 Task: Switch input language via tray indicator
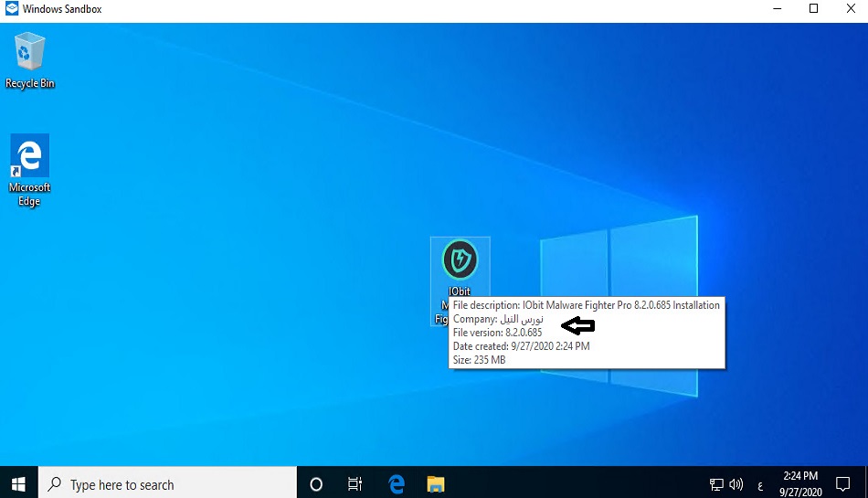pyautogui.click(x=759, y=484)
